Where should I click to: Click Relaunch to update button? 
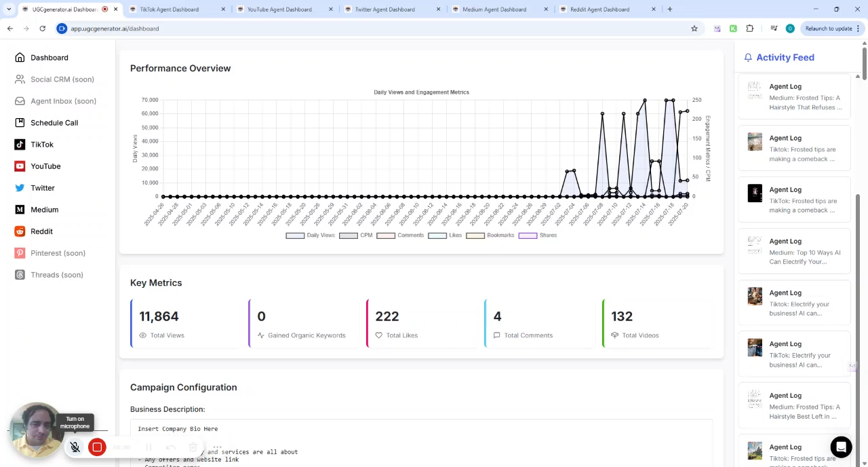click(x=828, y=29)
